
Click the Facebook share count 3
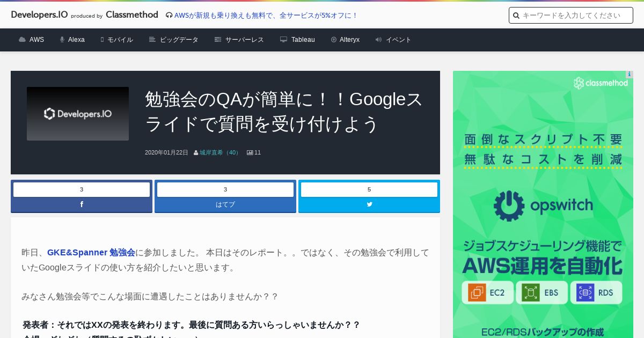pos(82,189)
